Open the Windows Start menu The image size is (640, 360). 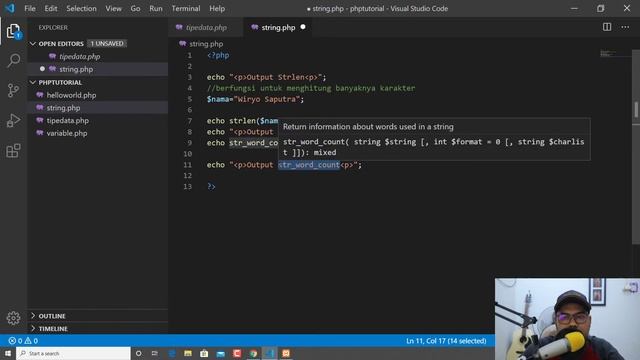coord(8,353)
